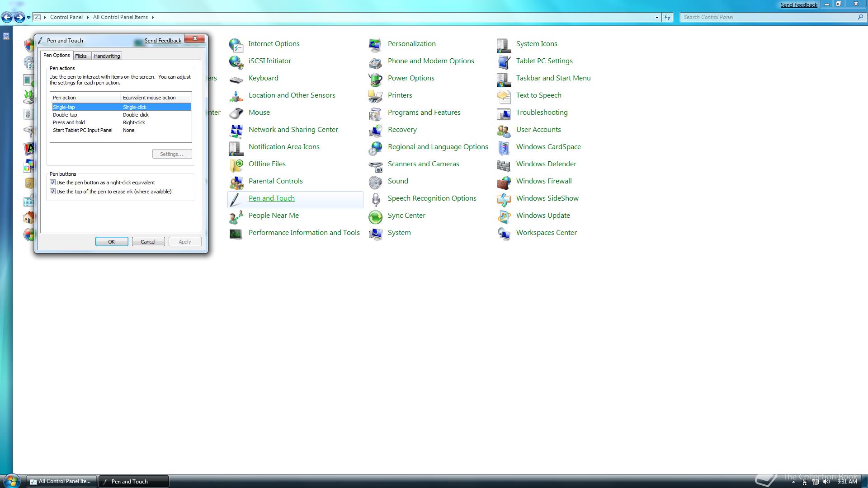Click the Search Control Panel field

point(769,17)
